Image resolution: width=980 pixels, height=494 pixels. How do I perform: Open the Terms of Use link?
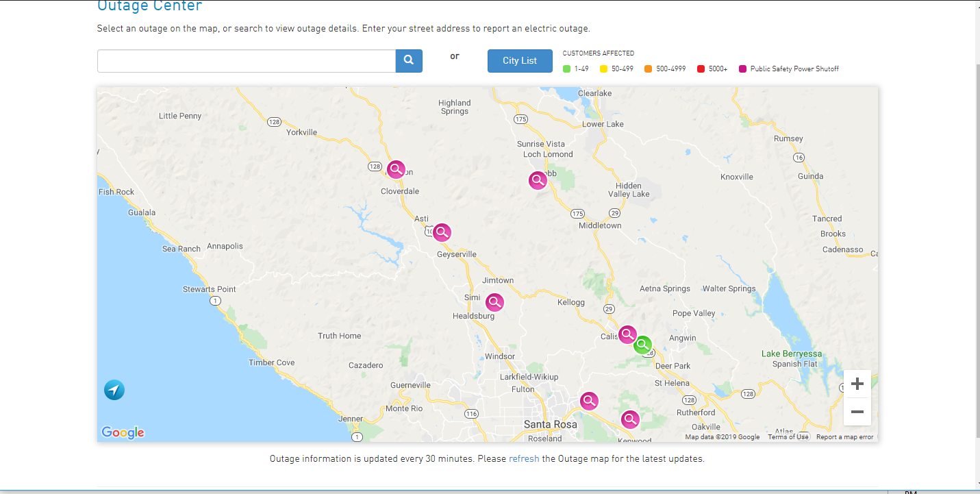tap(788, 437)
